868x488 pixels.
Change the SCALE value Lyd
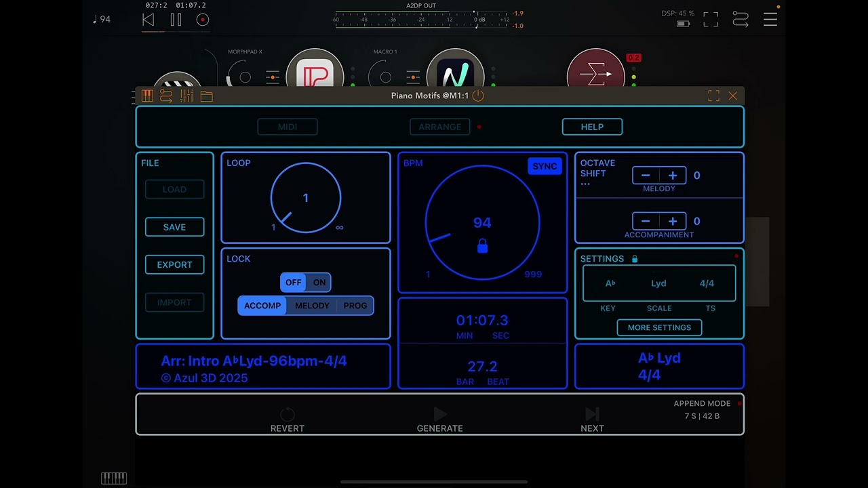658,283
